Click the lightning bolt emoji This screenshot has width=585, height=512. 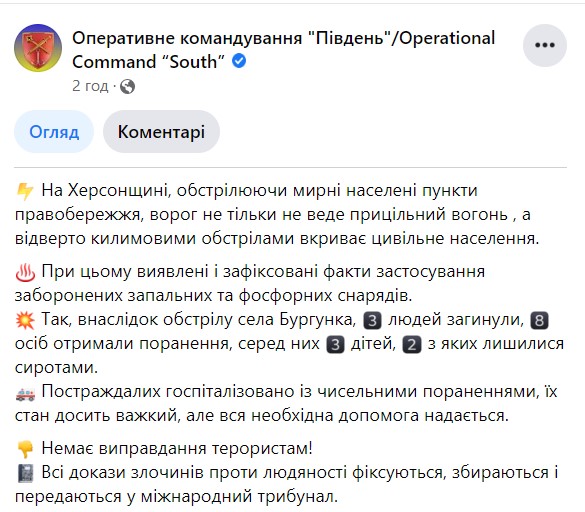click(x=25, y=191)
